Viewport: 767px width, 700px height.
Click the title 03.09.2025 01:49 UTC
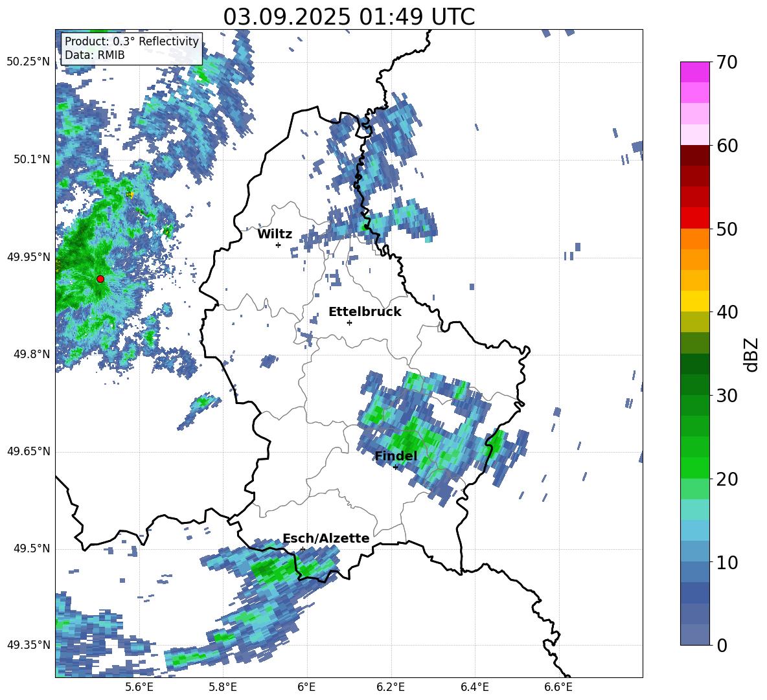pos(349,17)
